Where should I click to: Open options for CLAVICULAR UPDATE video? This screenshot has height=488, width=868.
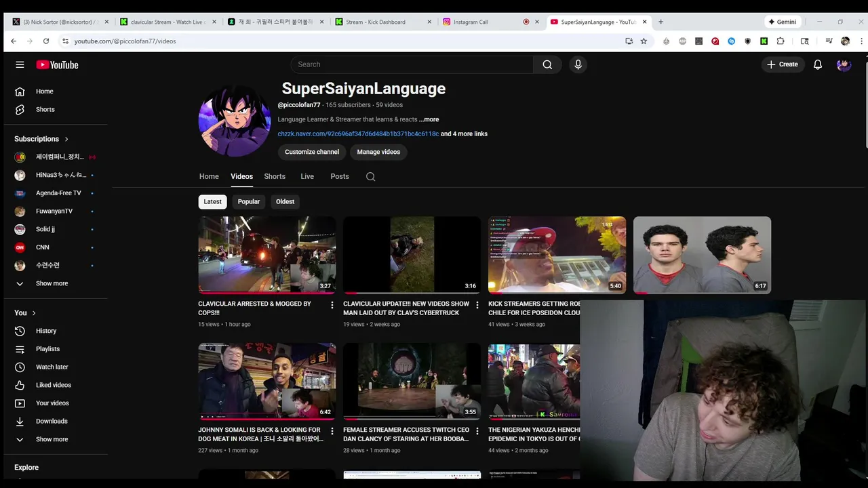tap(477, 305)
